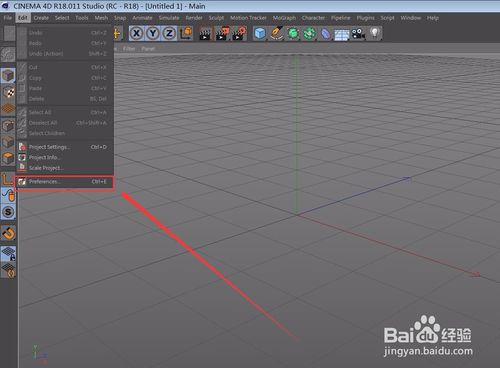The image size is (500, 368).
Task: Open the MoGraph menu
Action: click(x=284, y=18)
